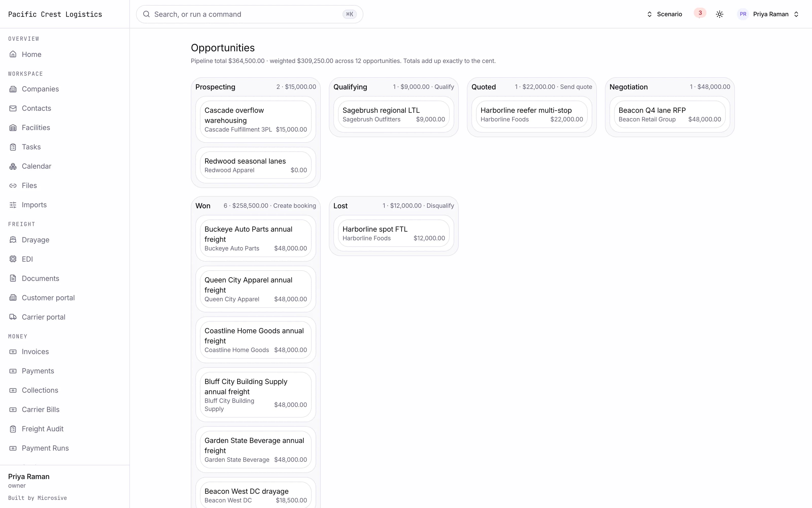Open Cascade overflow warehousing opportunity card

[x=255, y=119]
